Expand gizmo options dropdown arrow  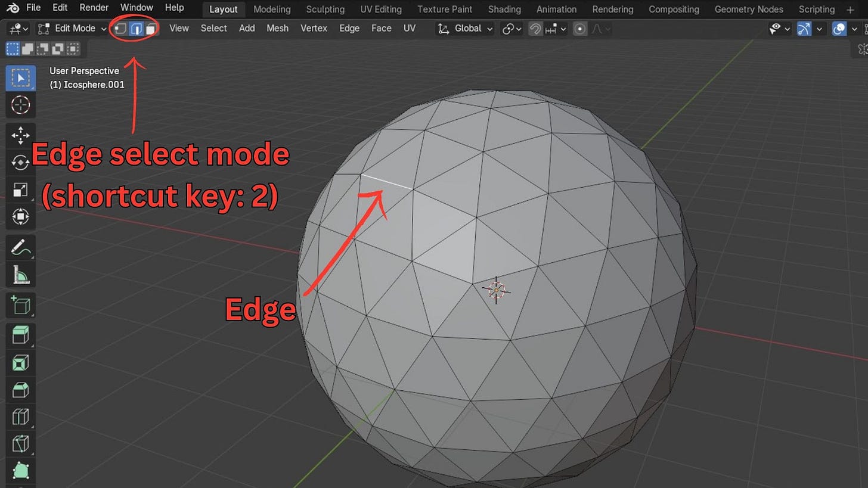820,29
